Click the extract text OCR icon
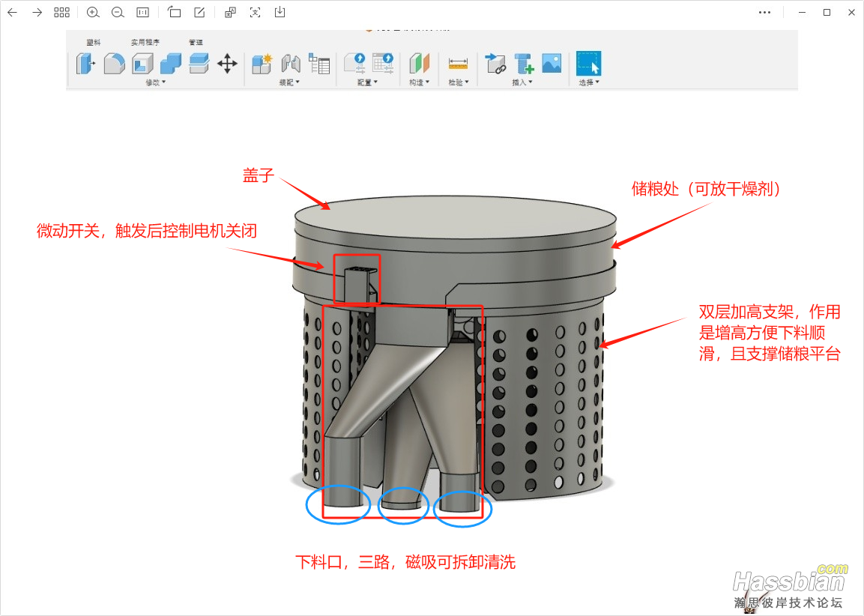The height and width of the screenshot is (616, 864). coord(255,12)
